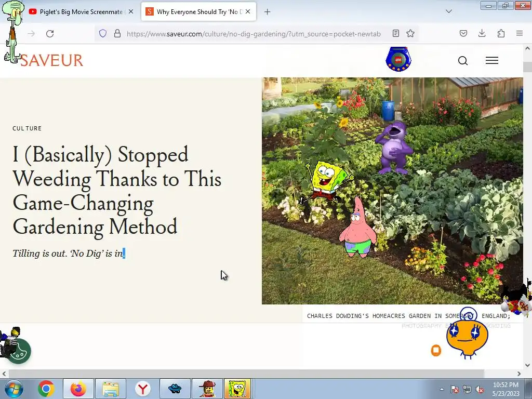Click the network tray icon
Viewport: 532px width, 399px height.
click(x=467, y=389)
